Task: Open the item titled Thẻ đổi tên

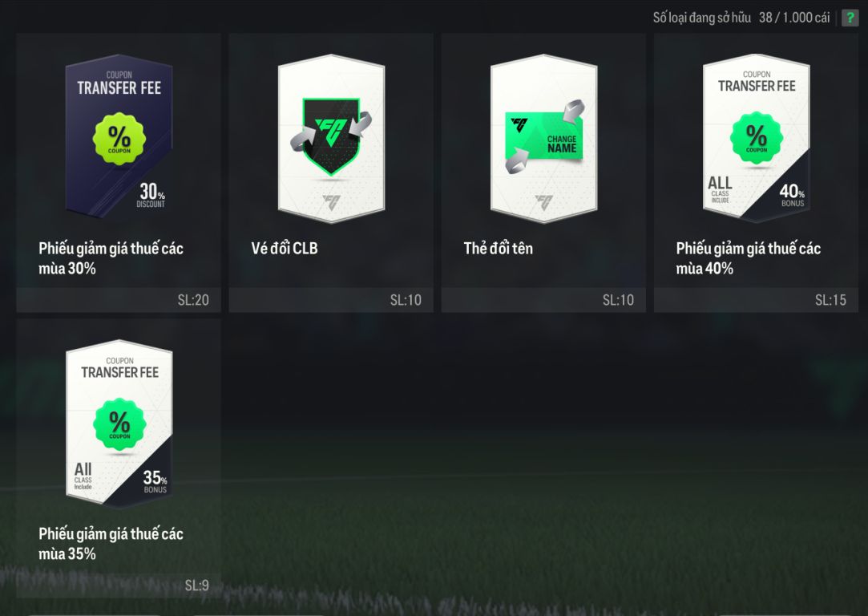Action: [x=499, y=248]
